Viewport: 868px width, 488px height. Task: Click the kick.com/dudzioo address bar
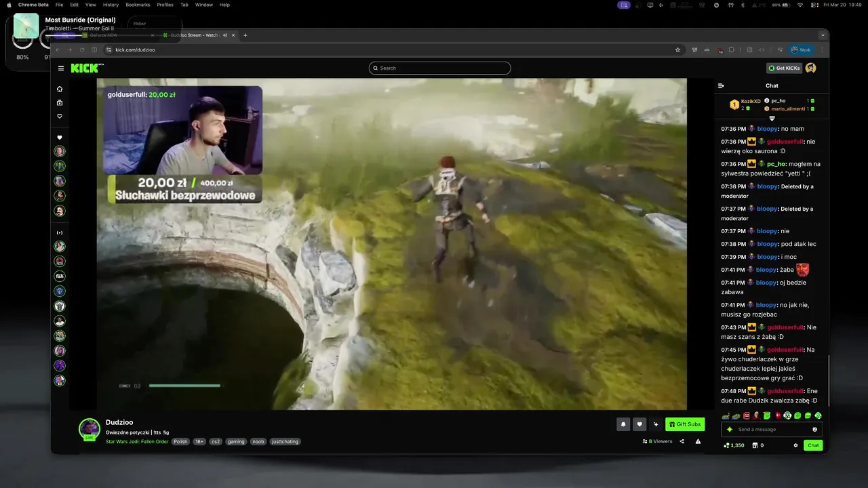click(393, 49)
